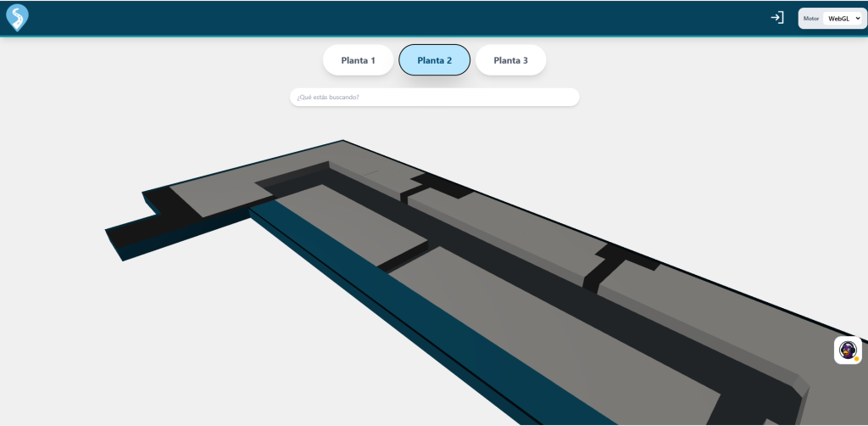The image size is (868, 426).
Task: Open the chatbot assistant avatar
Action: (x=848, y=350)
